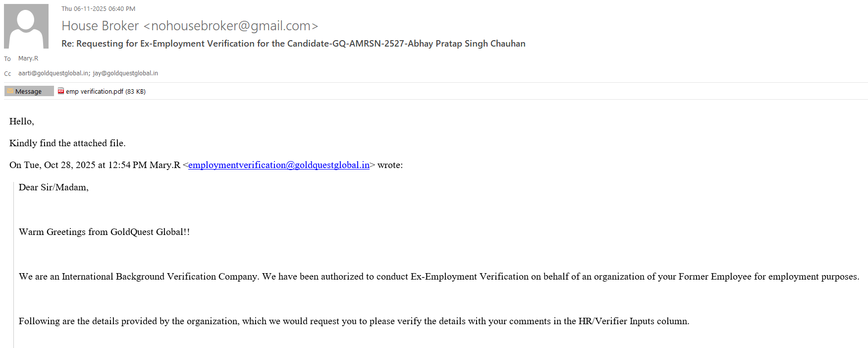Click sender name House Broker in header

[100, 26]
